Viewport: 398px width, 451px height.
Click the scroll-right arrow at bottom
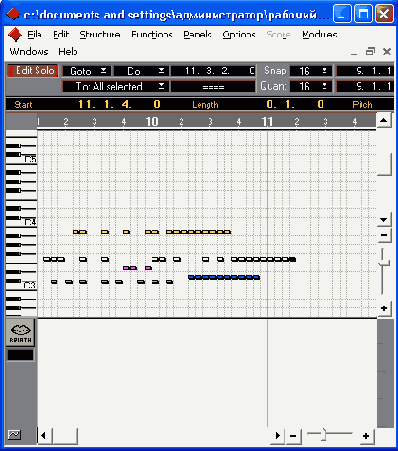coord(277,436)
